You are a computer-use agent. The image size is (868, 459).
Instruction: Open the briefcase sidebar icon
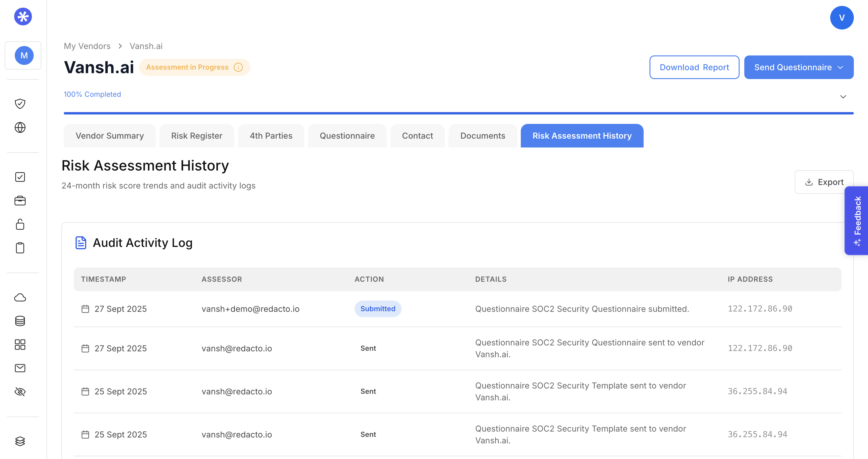pos(20,201)
